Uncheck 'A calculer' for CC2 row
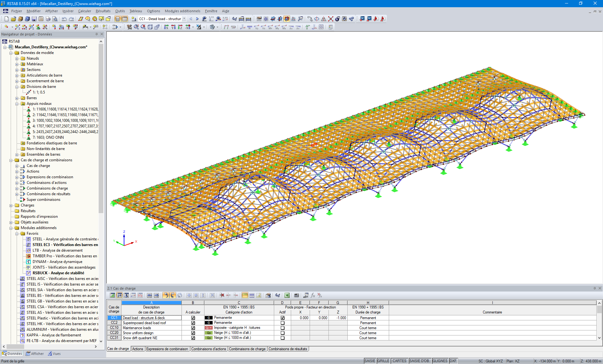 tap(193, 323)
